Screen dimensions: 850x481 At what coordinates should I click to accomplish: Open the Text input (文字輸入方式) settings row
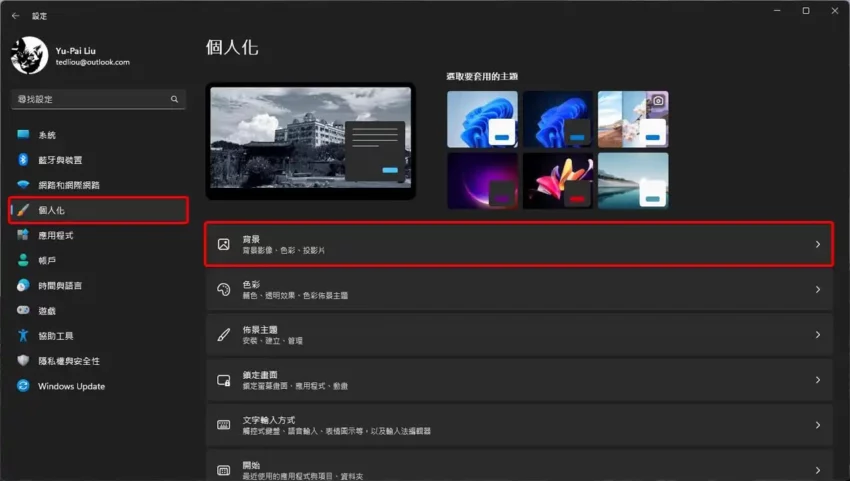coord(519,425)
